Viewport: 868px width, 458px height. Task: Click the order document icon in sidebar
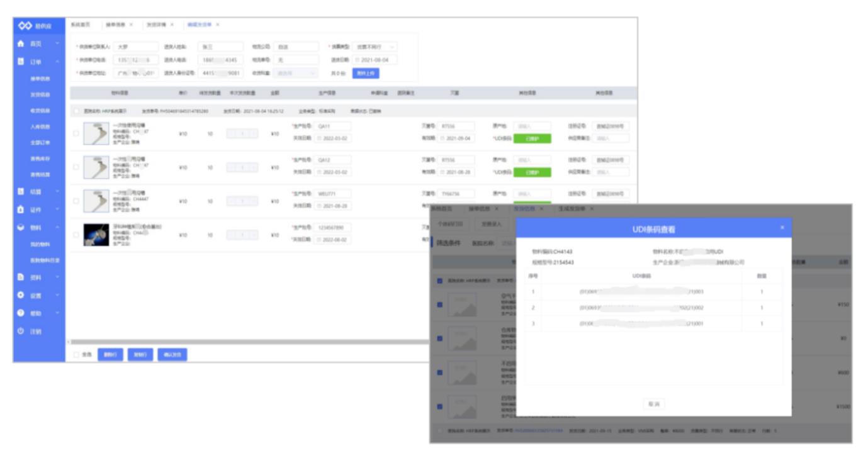pyautogui.click(x=21, y=62)
